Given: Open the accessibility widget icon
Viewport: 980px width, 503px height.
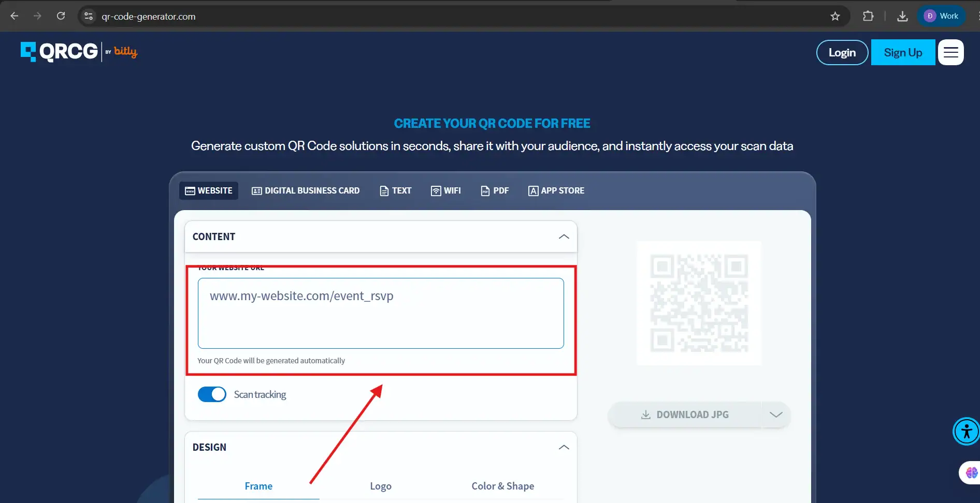Looking at the screenshot, I should tap(967, 431).
